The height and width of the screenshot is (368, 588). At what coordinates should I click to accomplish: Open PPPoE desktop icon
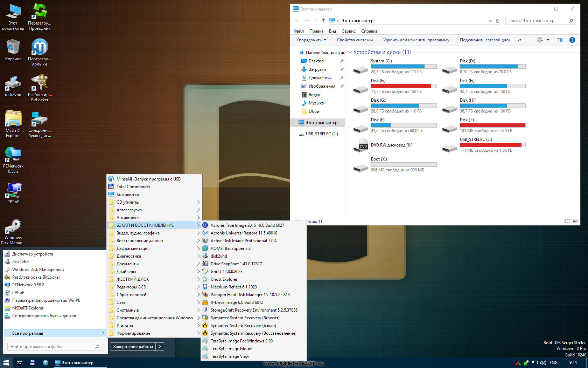click(x=13, y=193)
